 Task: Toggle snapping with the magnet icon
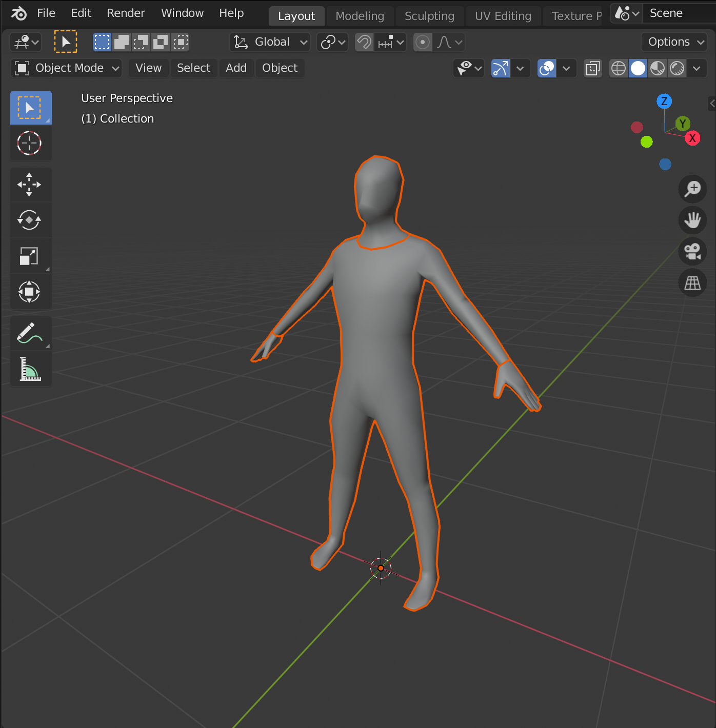click(364, 42)
